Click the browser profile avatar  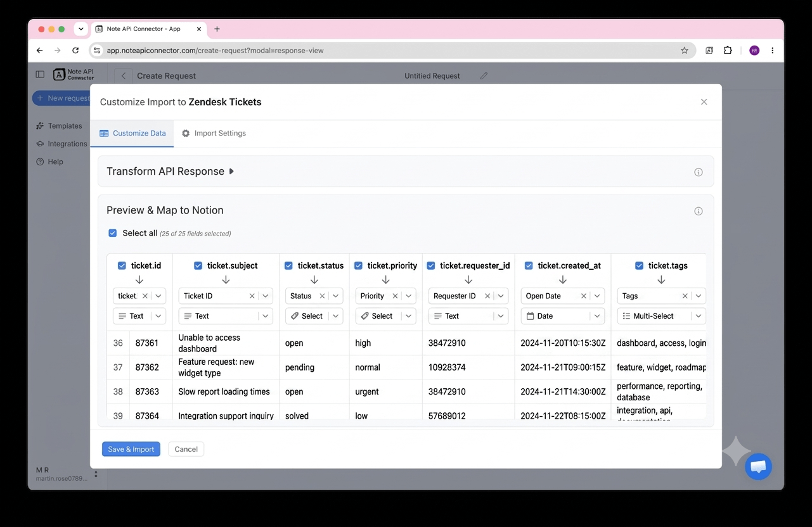(754, 50)
